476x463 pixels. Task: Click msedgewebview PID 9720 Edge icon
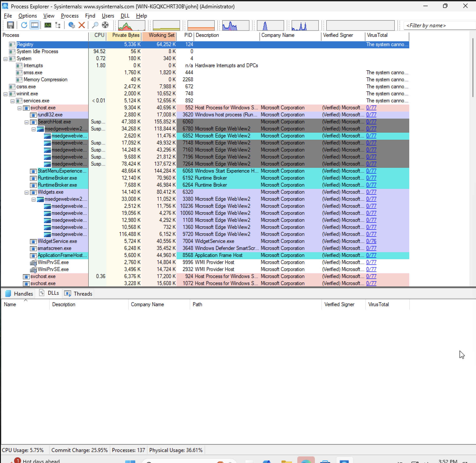point(47,234)
